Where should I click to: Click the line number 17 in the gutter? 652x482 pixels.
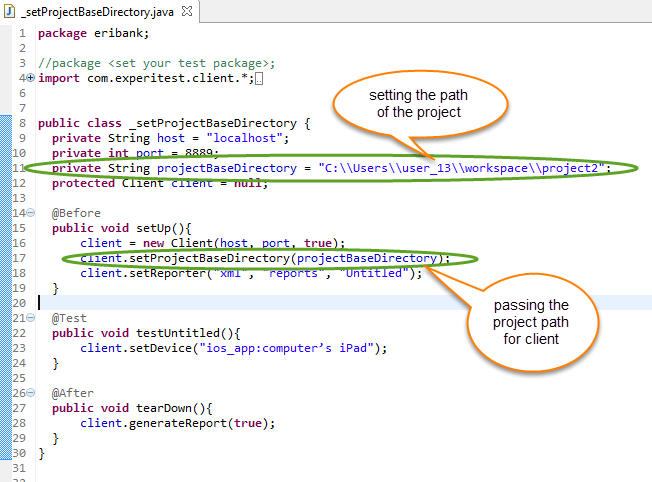pyautogui.click(x=18, y=258)
